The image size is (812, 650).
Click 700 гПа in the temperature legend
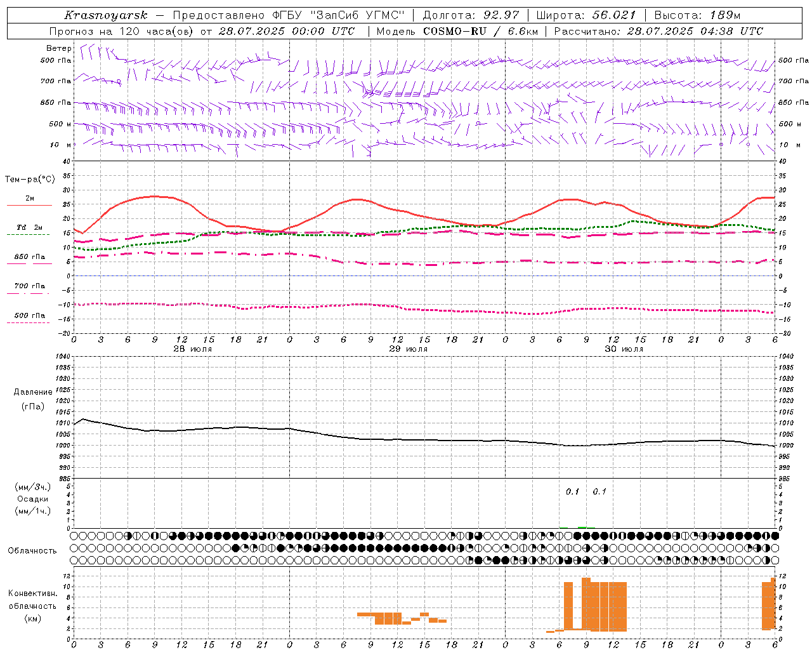(x=29, y=286)
